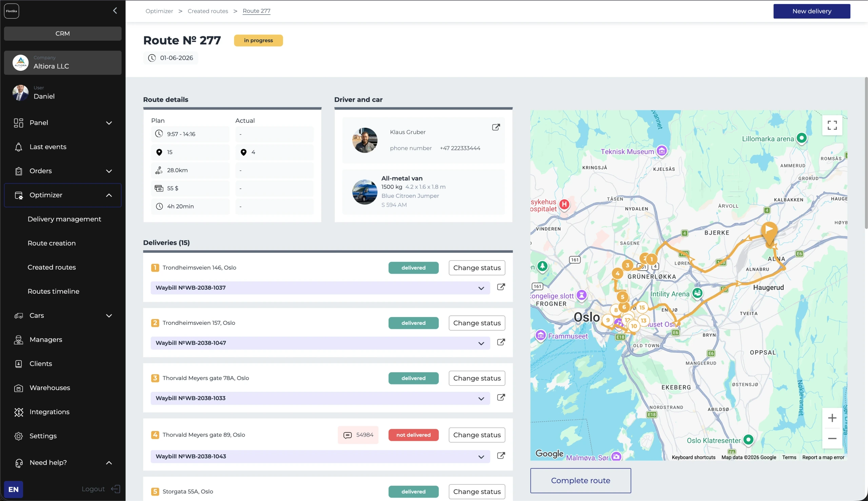Expand the Cars menu
868x501 pixels.
point(109,315)
